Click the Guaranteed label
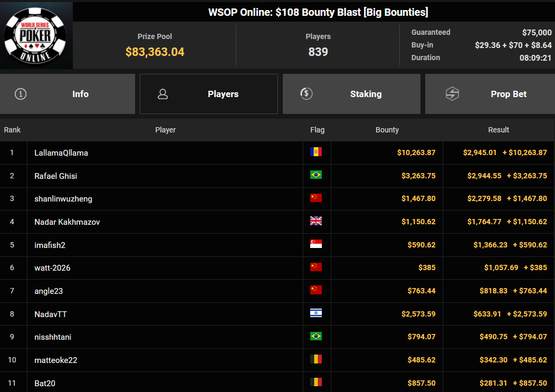This screenshot has height=392, width=555. (x=431, y=32)
